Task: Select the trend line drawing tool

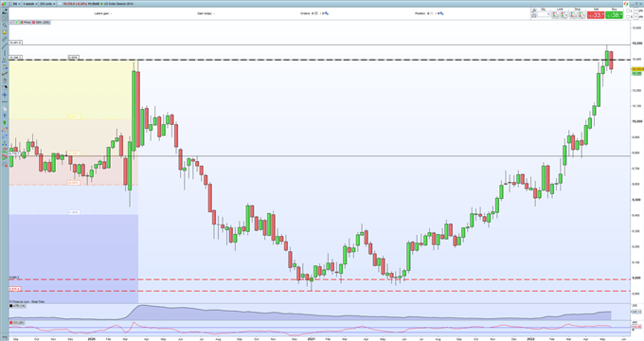Action: tap(5, 46)
